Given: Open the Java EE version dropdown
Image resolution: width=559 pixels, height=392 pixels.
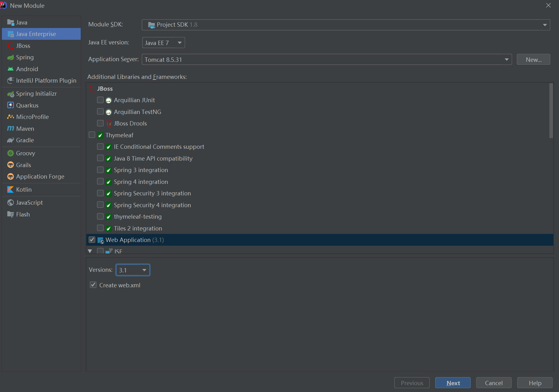Looking at the screenshot, I should coord(163,43).
